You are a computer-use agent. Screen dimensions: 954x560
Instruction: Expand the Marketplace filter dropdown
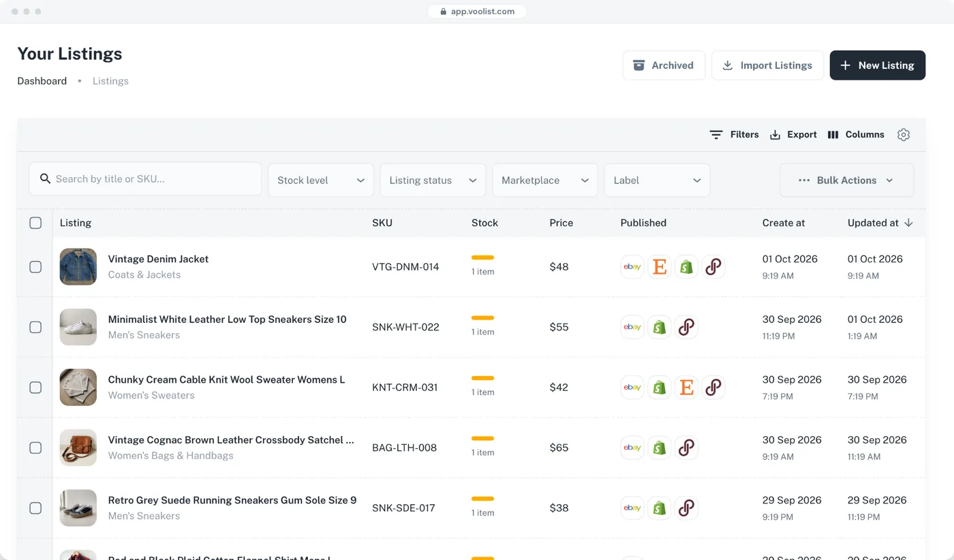pos(545,181)
